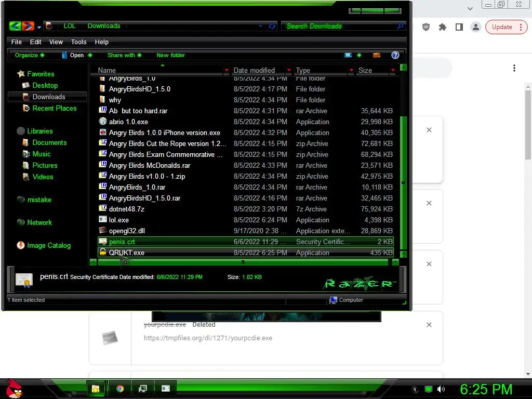Open the Tools menu
This screenshot has height=399, width=532.
[x=78, y=42]
